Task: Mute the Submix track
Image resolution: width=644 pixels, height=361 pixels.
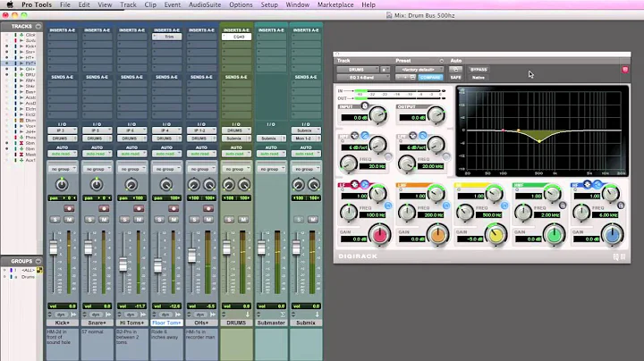Action: 313,220
